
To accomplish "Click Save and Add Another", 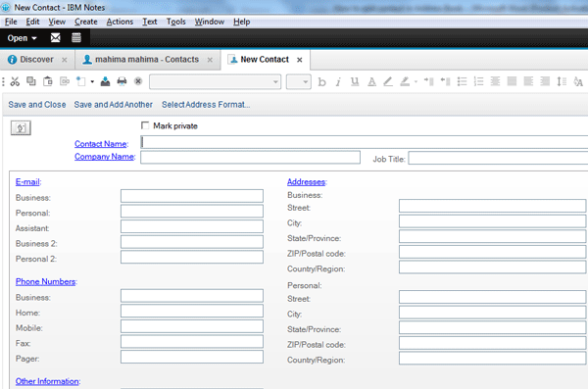I will point(114,105).
